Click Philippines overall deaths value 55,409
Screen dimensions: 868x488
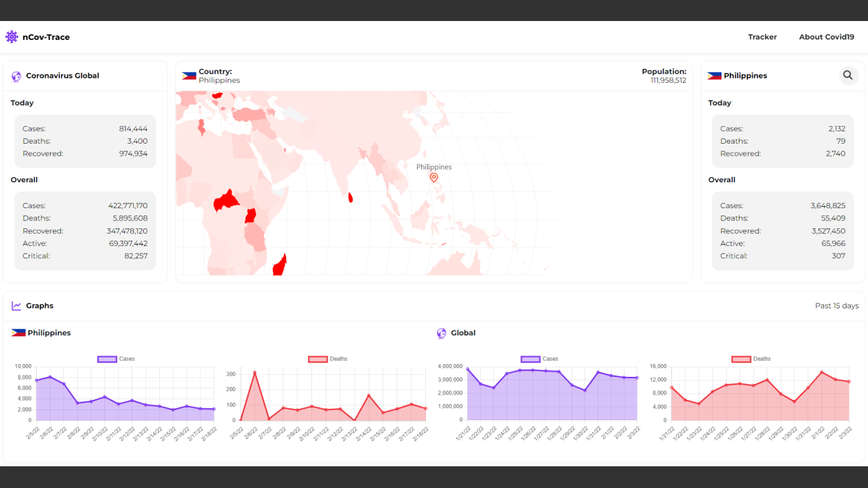[833, 218]
